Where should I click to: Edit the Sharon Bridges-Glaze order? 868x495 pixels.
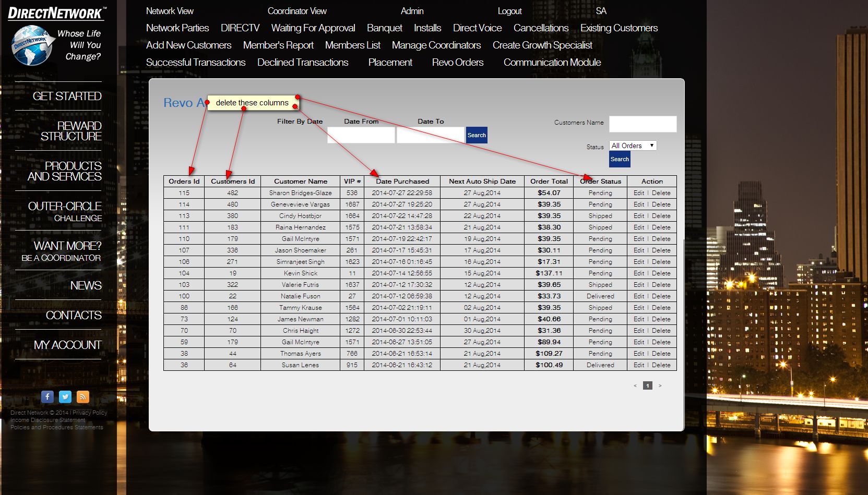point(639,193)
